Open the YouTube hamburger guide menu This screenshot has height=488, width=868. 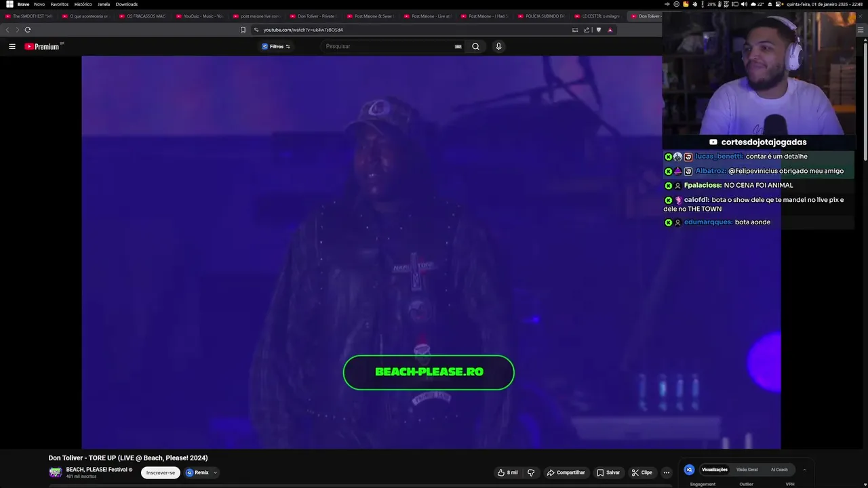coord(12,46)
